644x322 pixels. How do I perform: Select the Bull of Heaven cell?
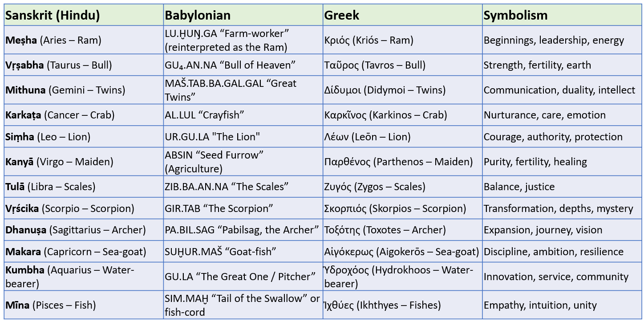pyautogui.click(x=230, y=65)
